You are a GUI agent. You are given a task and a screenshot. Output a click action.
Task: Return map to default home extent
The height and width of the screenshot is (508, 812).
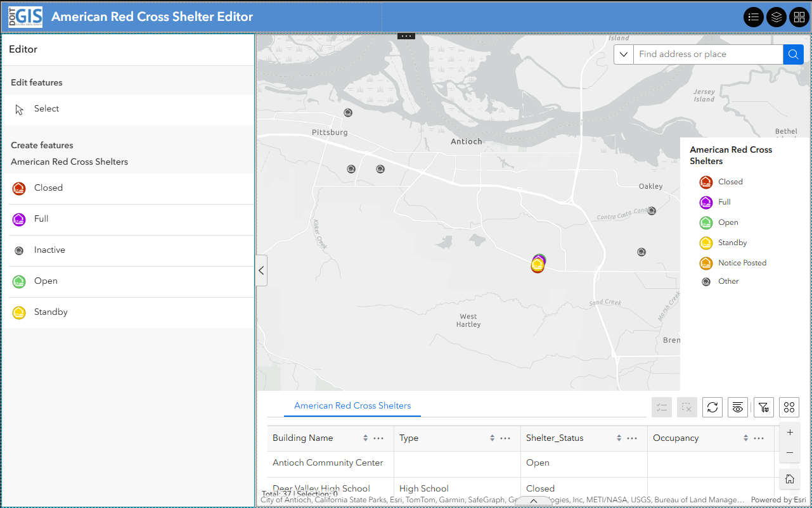coord(790,479)
